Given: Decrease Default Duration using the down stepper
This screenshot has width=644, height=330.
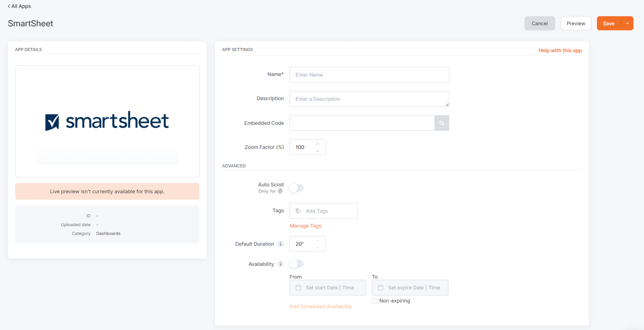Looking at the screenshot, I should point(318,248).
